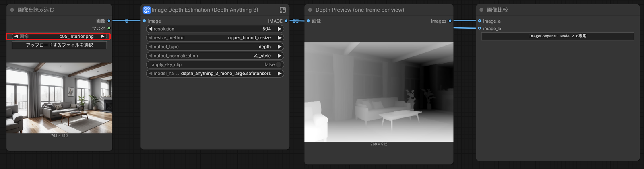Viewport: 644px width, 169px height.
Task: Click the image_b input port
Action: coord(479,28)
